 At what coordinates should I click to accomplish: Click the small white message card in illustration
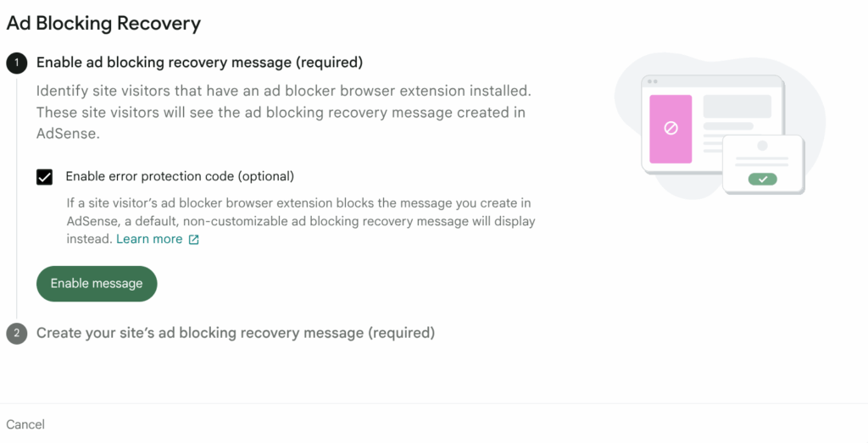(763, 165)
